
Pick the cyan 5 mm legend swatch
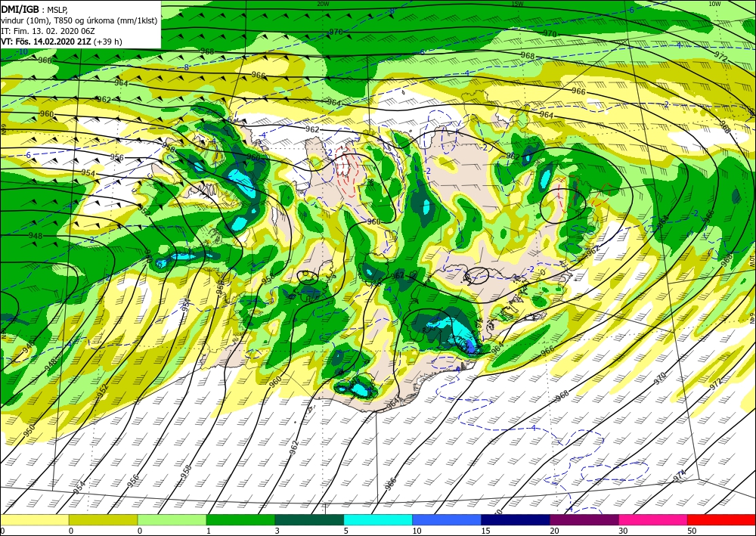[x=378, y=519]
